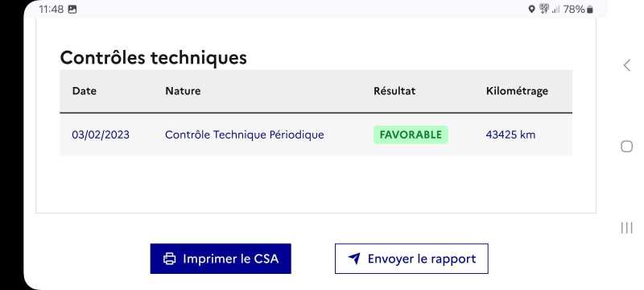Click the printer icon on Imprimer button
The image size is (644, 290).
pyautogui.click(x=170, y=259)
